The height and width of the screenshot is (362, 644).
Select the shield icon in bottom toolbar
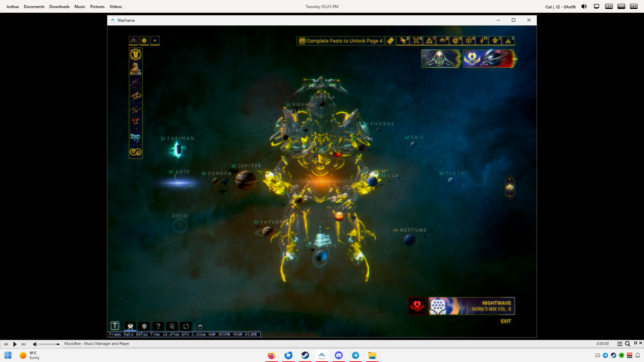point(144,326)
